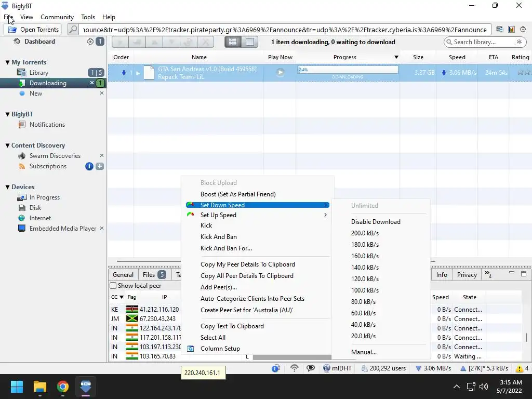Expand the GTA San Andreas torrent row arrow
This screenshot has height=399, width=532.
[138, 73]
